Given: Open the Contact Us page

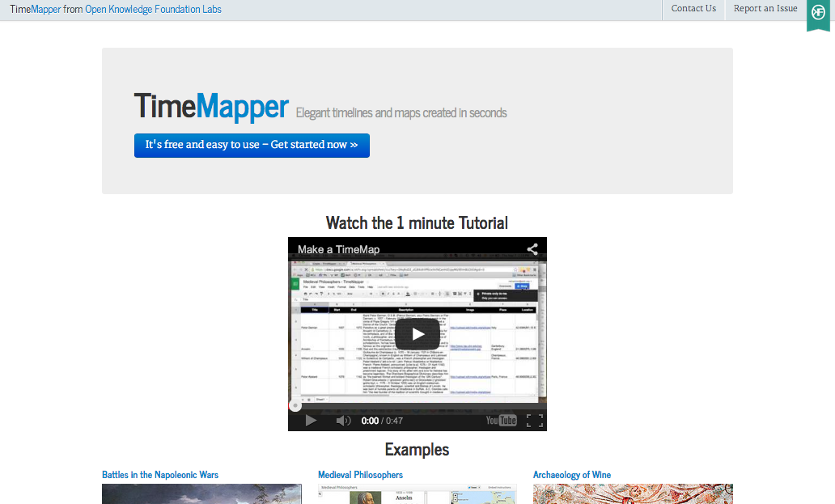Looking at the screenshot, I should [x=693, y=8].
